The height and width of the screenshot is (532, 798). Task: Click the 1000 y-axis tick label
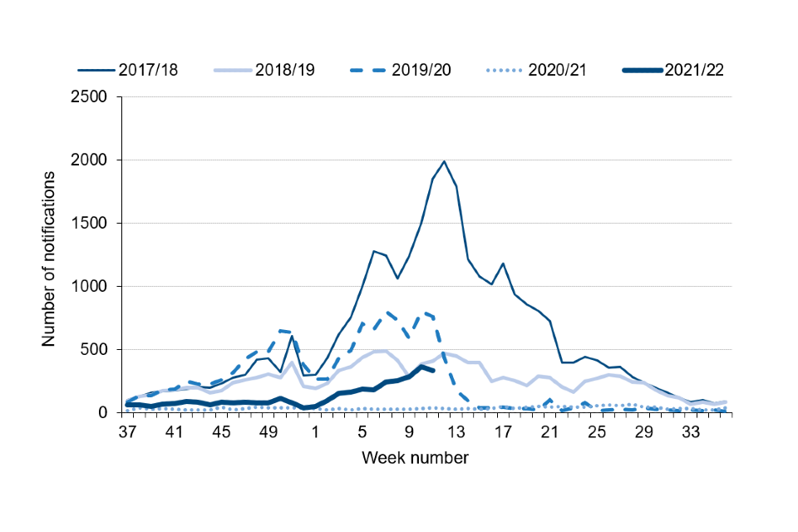(x=91, y=286)
